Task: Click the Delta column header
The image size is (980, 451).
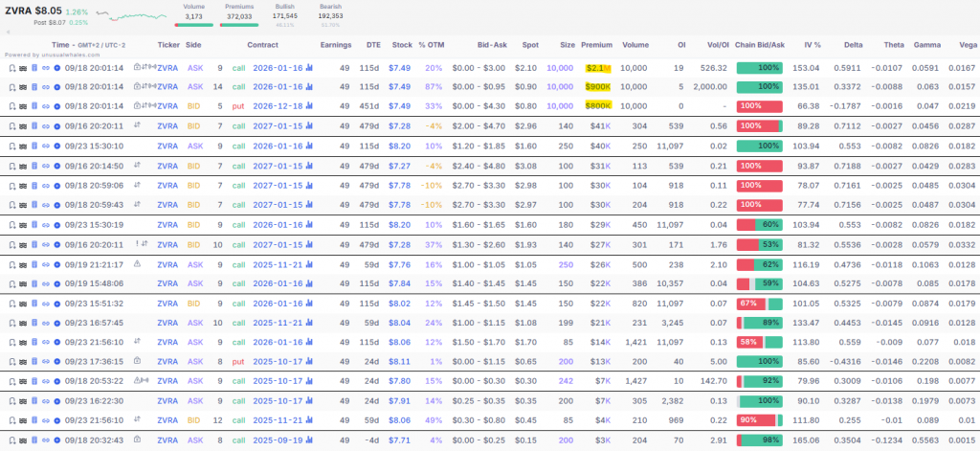Action: click(853, 45)
